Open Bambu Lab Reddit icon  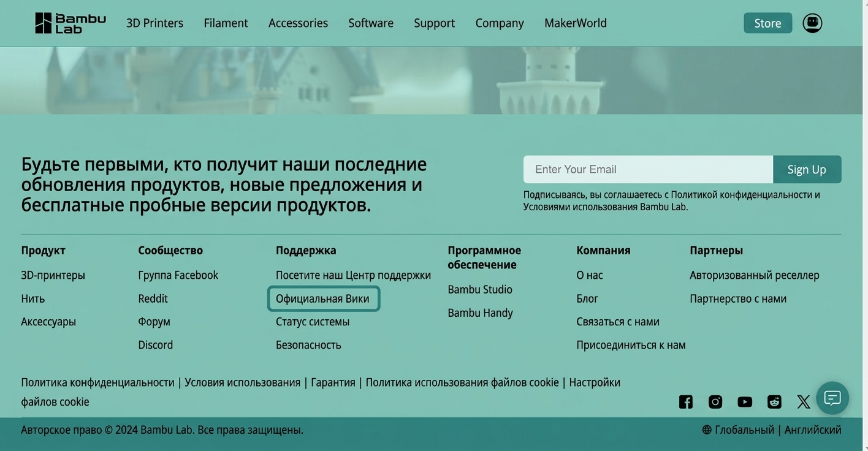(x=774, y=402)
